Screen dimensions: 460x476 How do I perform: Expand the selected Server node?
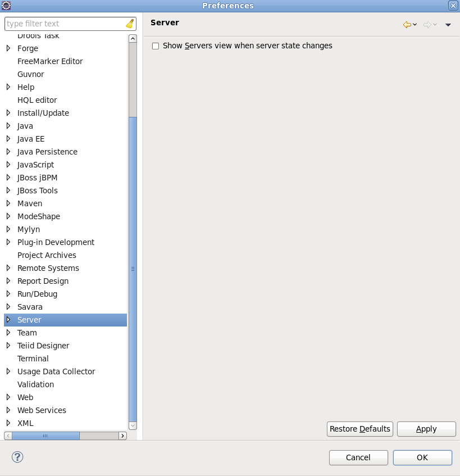click(8, 320)
